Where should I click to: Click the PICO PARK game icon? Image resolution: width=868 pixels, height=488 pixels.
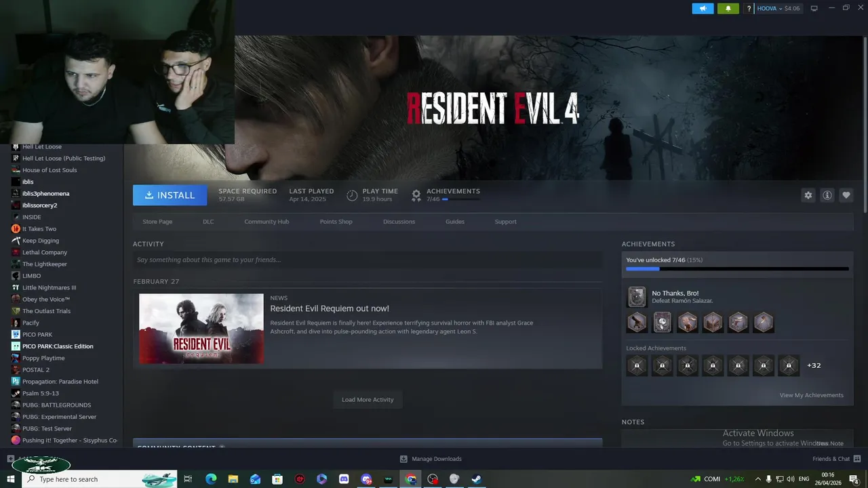coord(16,334)
